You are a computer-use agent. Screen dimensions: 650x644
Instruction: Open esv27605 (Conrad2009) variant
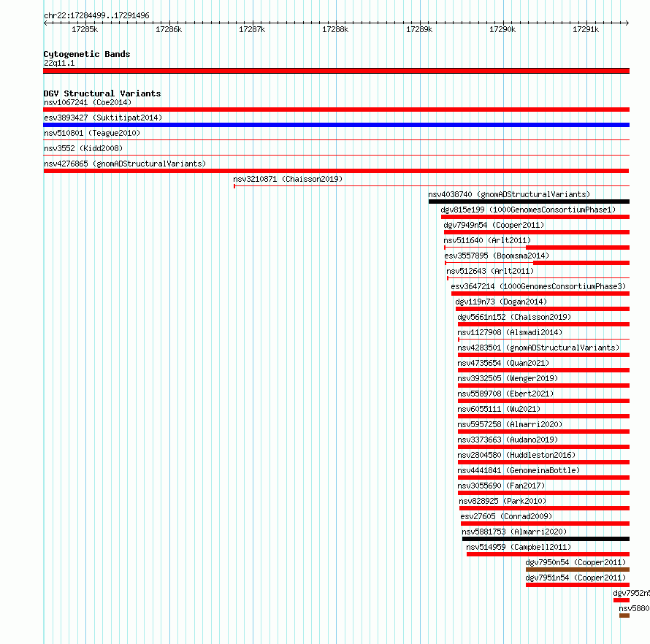pyautogui.click(x=506, y=516)
